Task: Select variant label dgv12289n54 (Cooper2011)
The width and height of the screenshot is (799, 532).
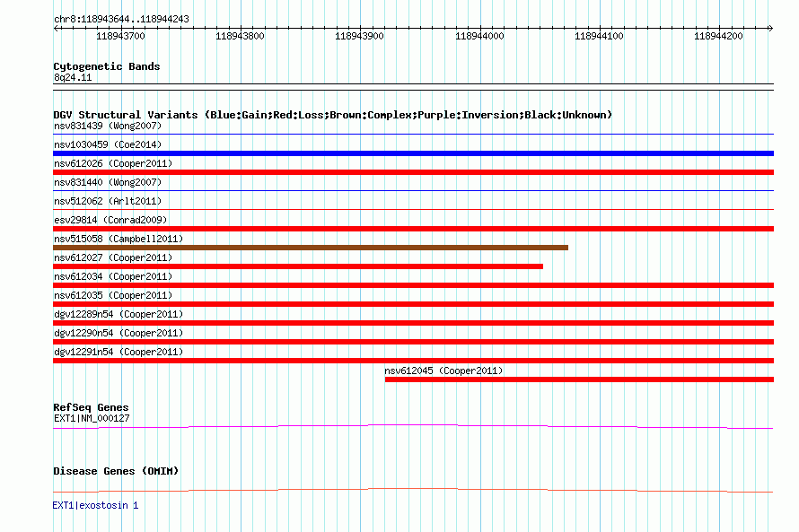Action: point(119,314)
